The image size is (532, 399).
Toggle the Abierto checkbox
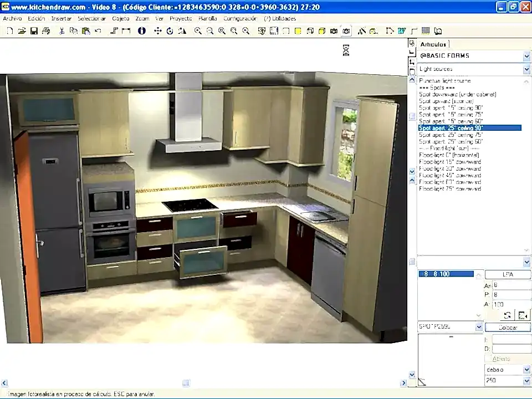[x=489, y=359]
